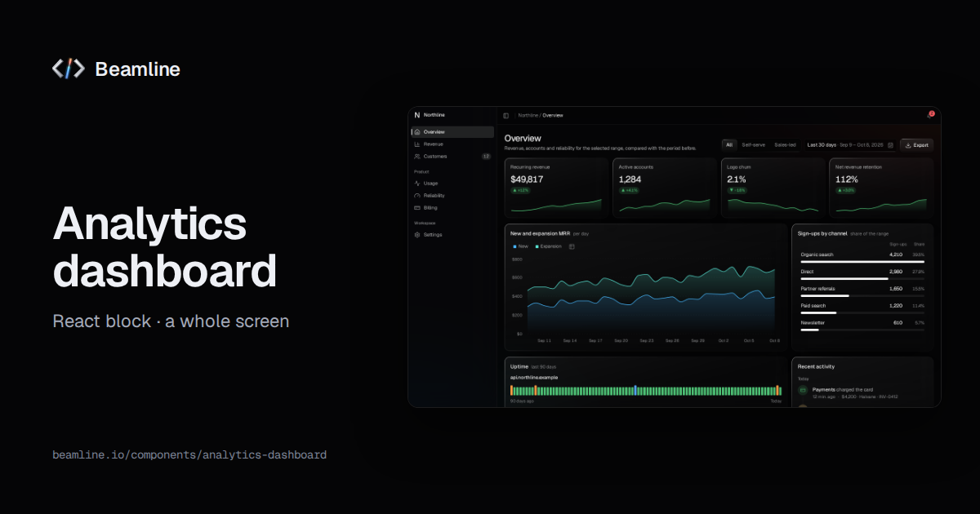Select the All segment filter
980x514 pixels.
coord(729,145)
